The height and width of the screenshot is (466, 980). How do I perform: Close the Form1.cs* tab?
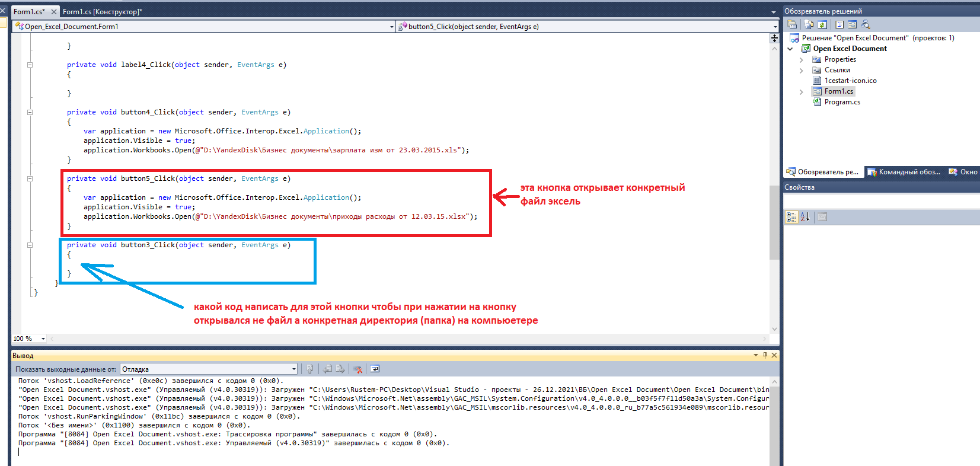(54, 12)
